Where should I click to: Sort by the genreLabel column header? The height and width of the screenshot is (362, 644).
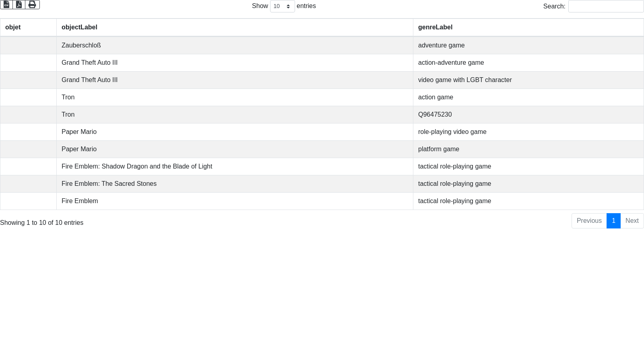pos(435,27)
